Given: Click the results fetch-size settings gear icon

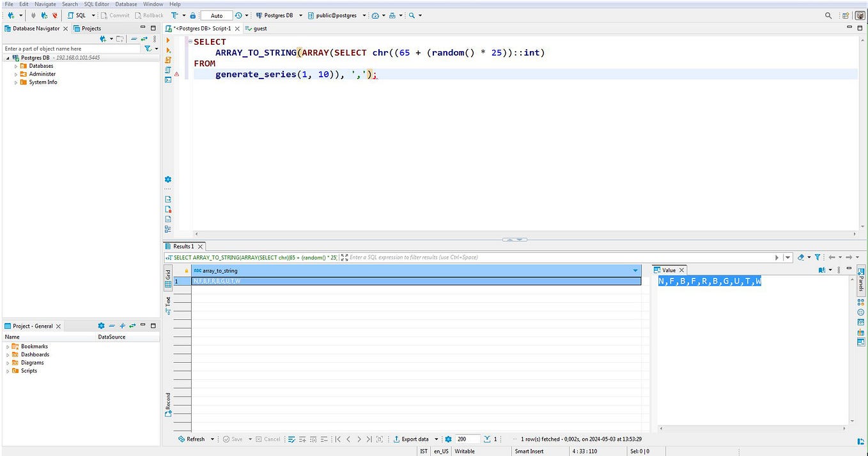Looking at the screenshot, I should click(448, 439).
